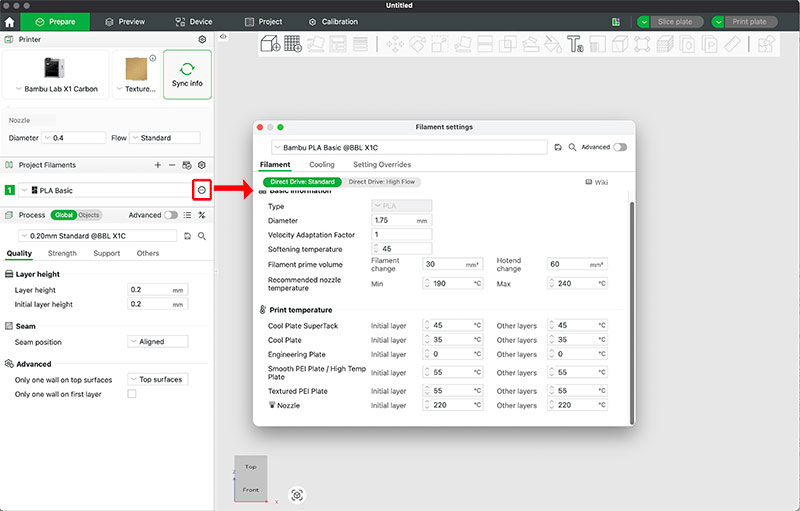The height and width of the screenshot is (511, 800).
Task: Select the Lay on face tool
Action: (462, 44)
